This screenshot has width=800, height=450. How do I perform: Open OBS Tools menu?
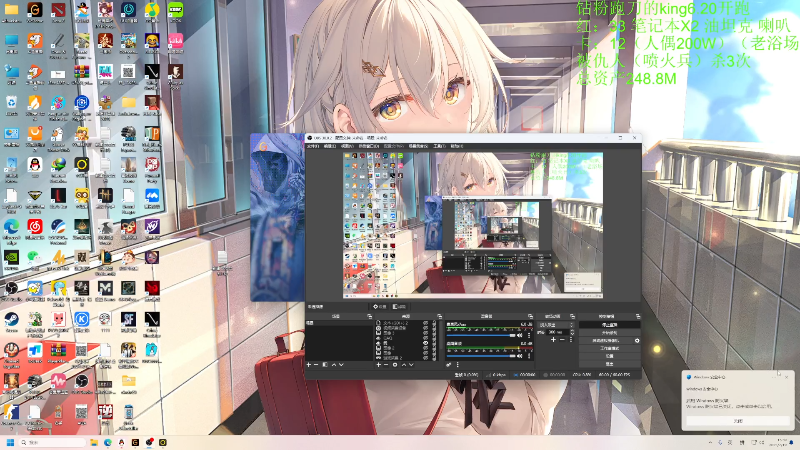click(439, 146)
